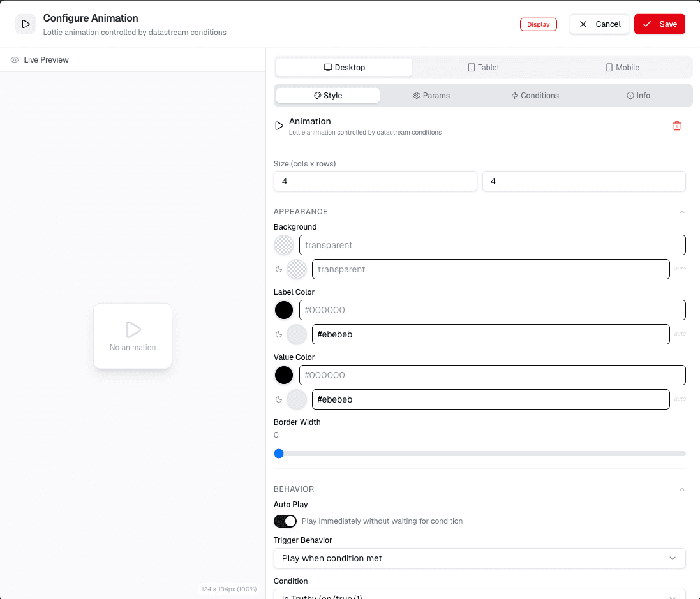Click the play icon beside Animation heading
The width and height of the screenshot is (700, 599).
(x=279, y=126)
